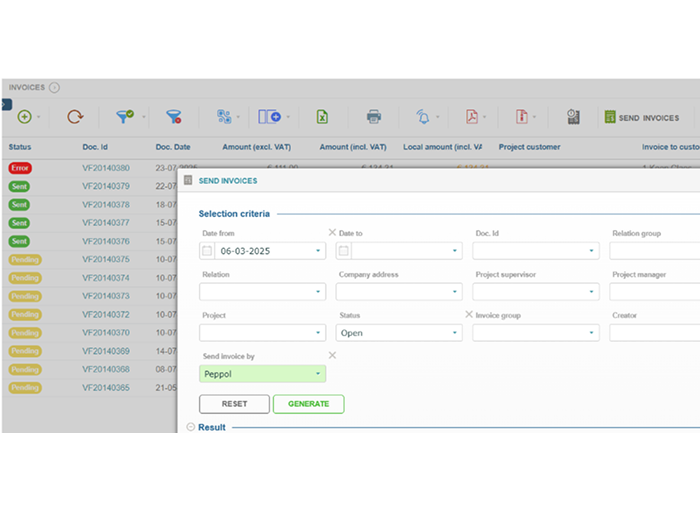Image resolution: width=700 pixels, height=510 pixels.
Task: Click the Relation group input field
Action: point(654,251)
